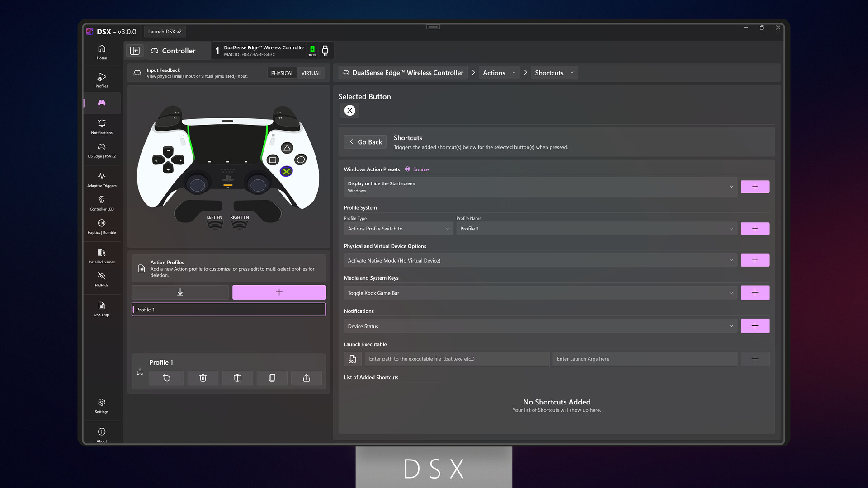Open the HidHide section in sidebar

coord(101,279)
